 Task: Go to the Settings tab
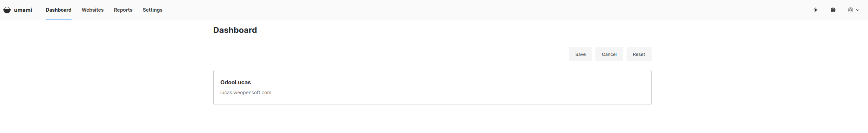(x=152, y=10)
